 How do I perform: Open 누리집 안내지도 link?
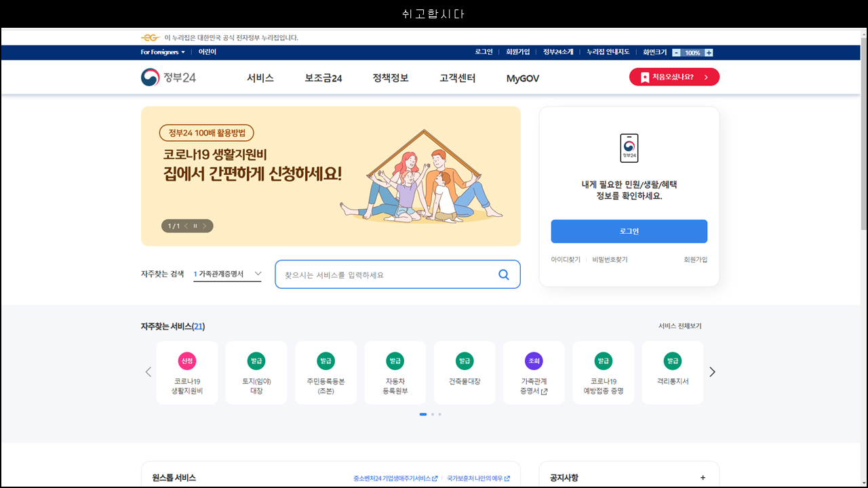coord(608,52)
